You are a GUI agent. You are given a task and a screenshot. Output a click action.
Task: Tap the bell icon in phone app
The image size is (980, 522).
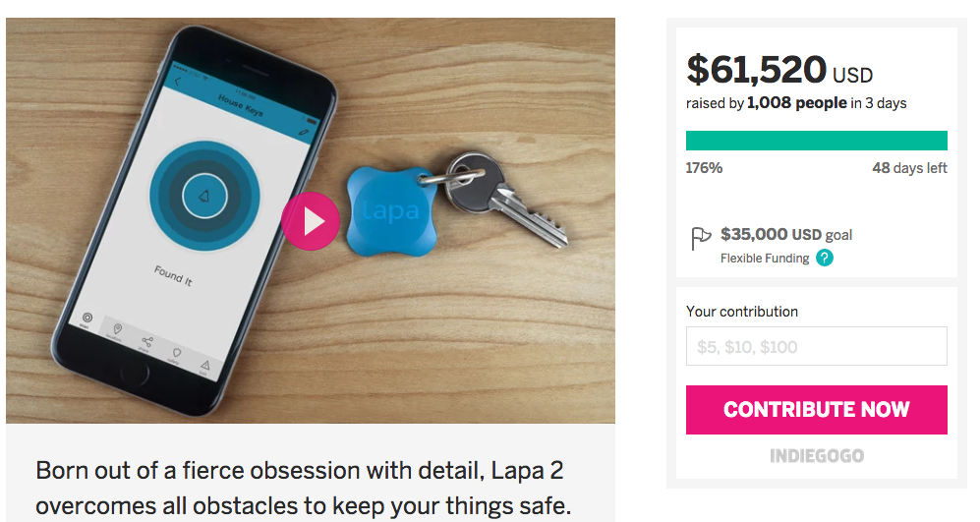click(204, 197)
